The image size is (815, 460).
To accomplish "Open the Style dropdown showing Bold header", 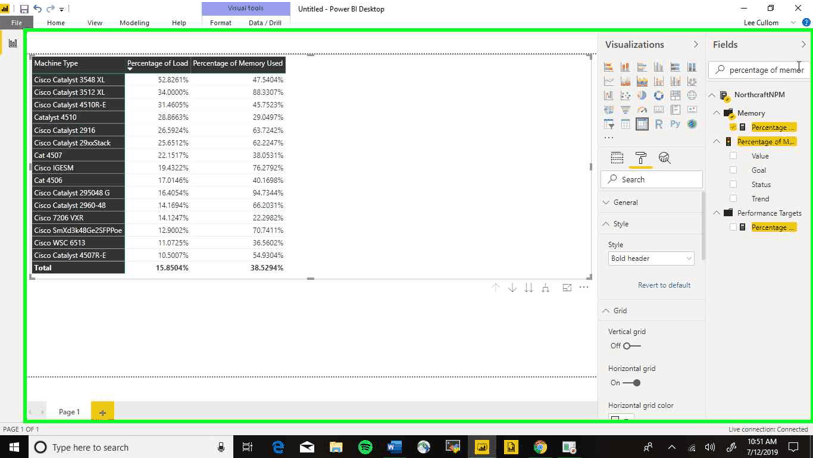I will pos(651,258).
